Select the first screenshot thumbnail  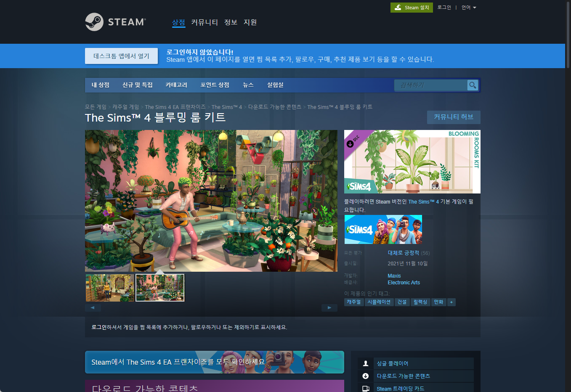110,288
